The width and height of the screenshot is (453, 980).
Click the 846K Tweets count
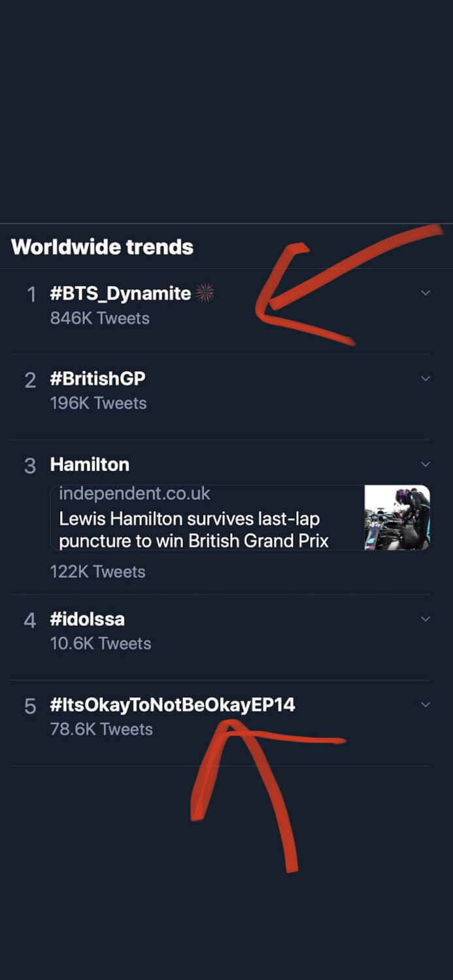[99, 318]
